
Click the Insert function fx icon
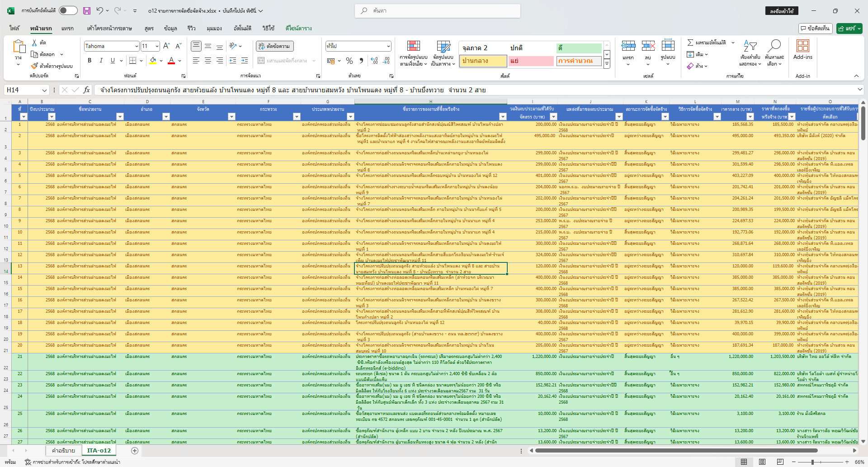(86, 90)
